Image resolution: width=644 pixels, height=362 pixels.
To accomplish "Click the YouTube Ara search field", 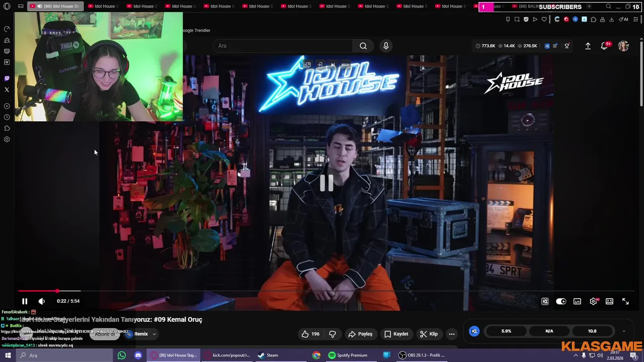I will 282,46.
